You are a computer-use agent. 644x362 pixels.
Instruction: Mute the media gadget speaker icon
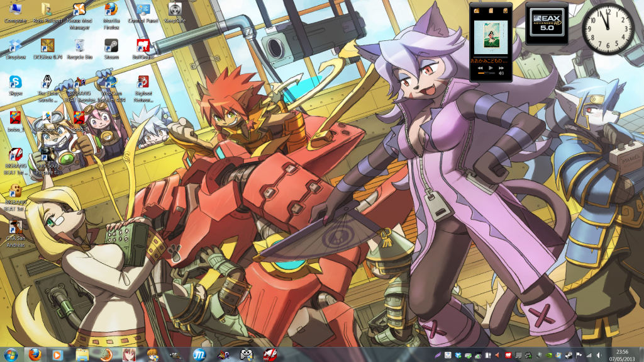(x=501, y=73)
